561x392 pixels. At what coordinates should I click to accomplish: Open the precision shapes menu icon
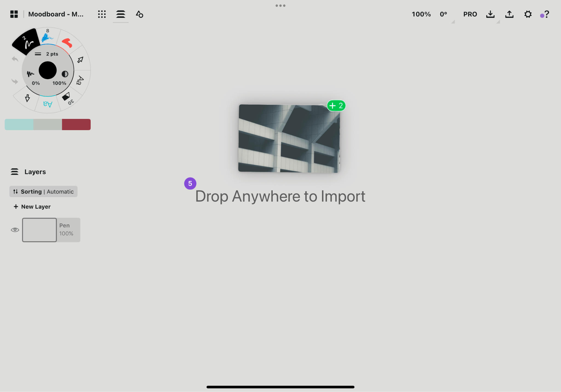click(139, 14)
